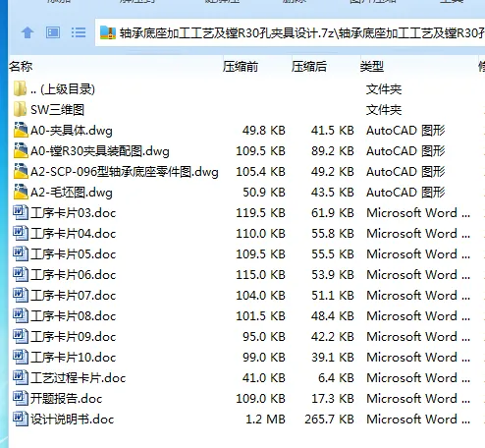Click the file name 开题报告.doc

[x=67, y=399]
